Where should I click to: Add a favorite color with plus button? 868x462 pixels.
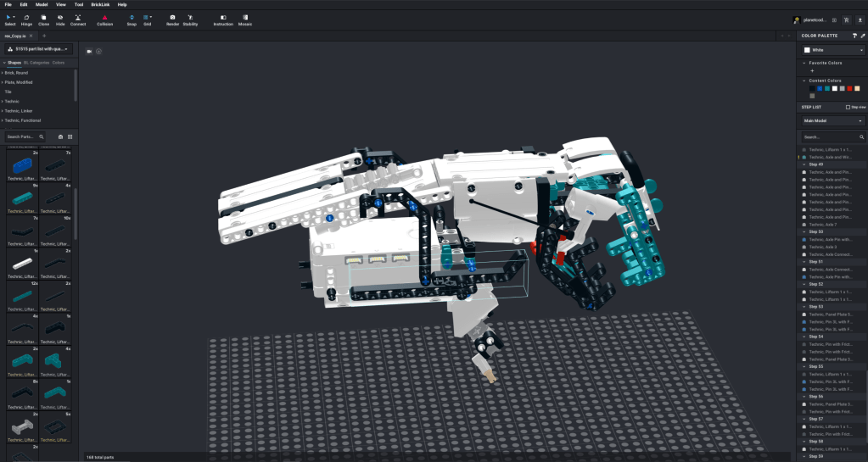[x=812, y=71]
